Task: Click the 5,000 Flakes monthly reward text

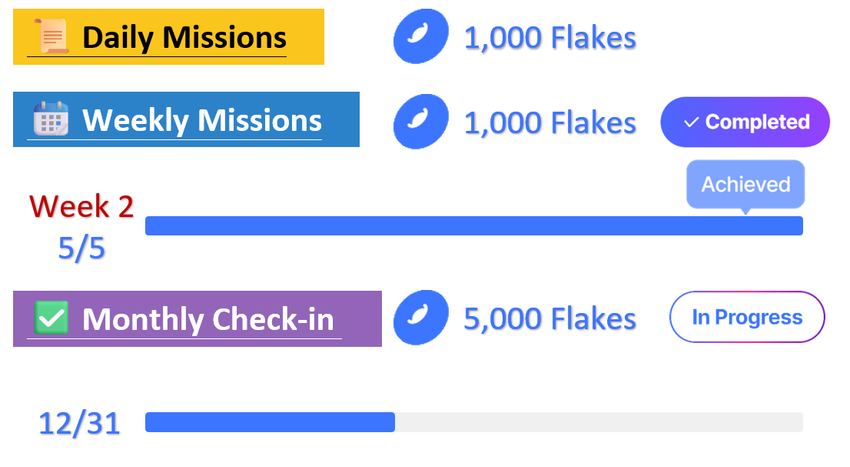Action: 549,318
